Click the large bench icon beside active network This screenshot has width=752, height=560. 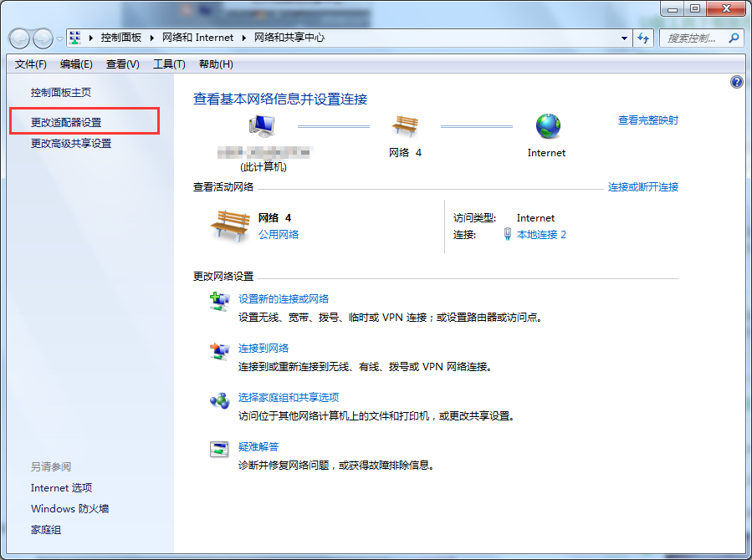[x=228, y=226]
